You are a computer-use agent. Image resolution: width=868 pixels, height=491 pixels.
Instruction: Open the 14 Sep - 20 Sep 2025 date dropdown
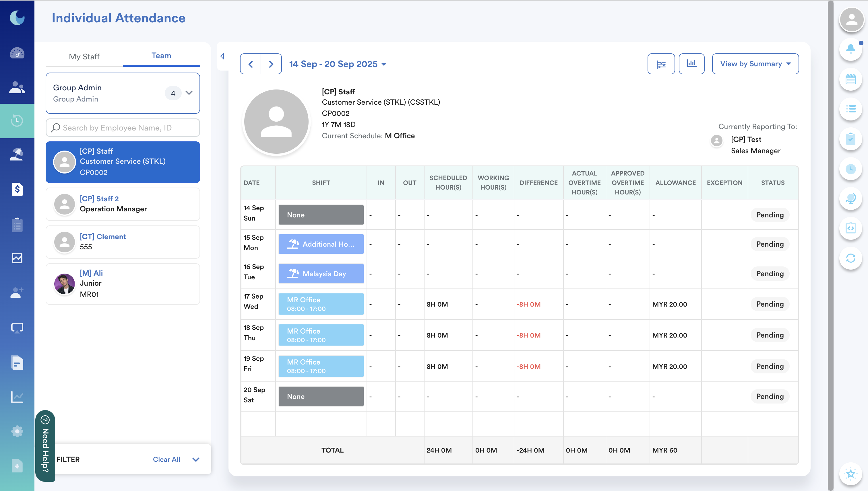338,64
